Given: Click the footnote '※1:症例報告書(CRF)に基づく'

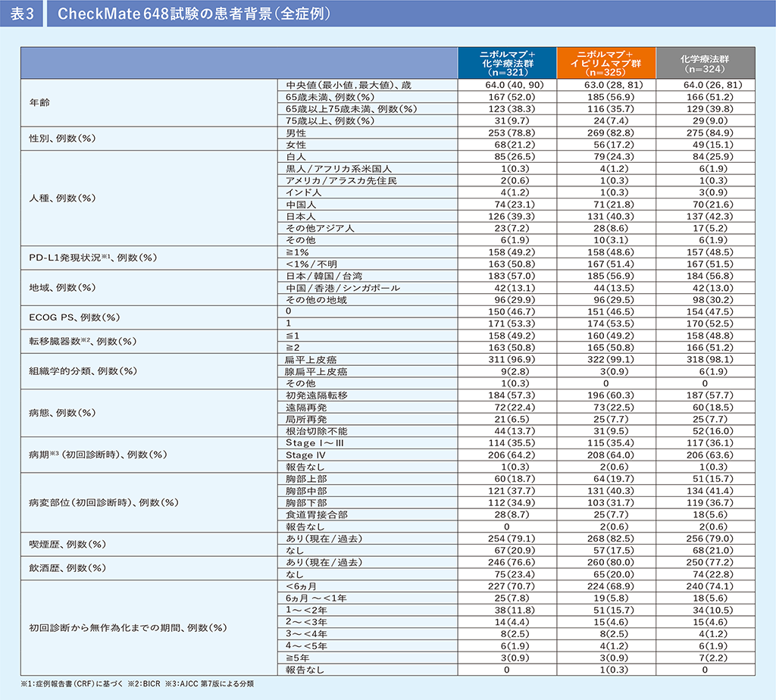Looking at the screenshot, I should 72,683.
